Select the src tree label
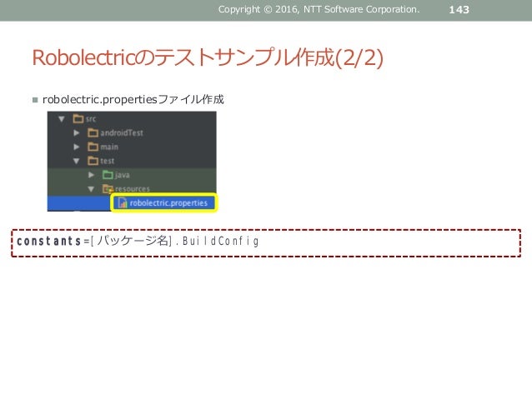 point(91,119)
